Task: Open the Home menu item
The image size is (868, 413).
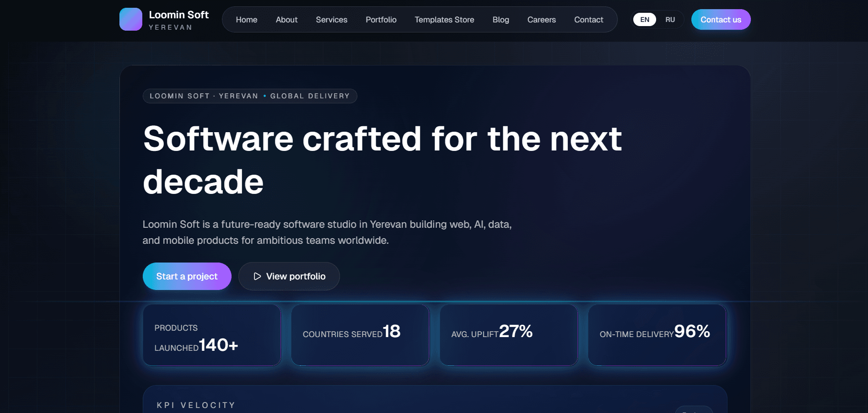Action: click(x=247, y=20)
